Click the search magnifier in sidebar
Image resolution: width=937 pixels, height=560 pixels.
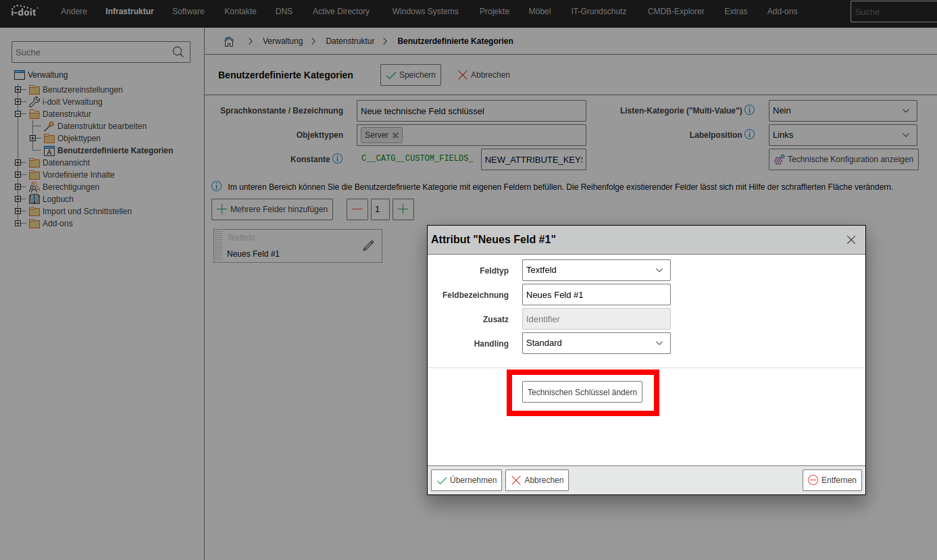point(178,52)
